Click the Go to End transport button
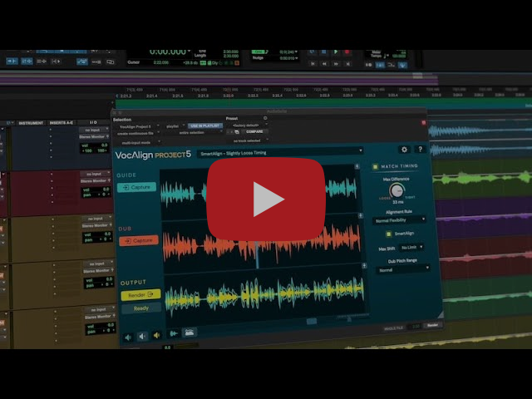 pos(347,64)
